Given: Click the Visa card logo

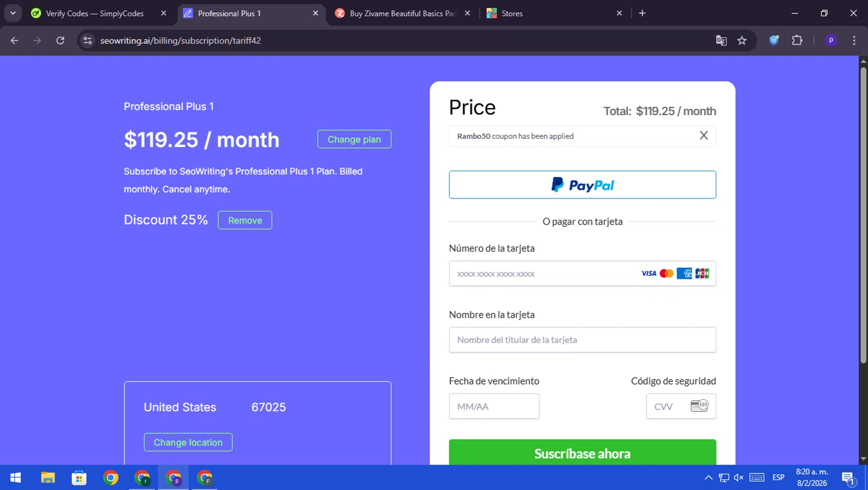Looking at the screenshot, I should pos(649,274).
